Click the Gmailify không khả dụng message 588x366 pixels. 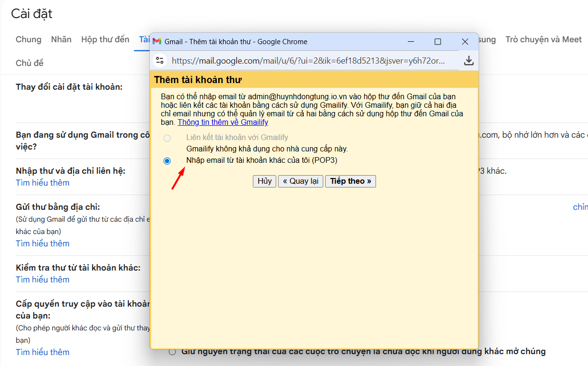coord(267,149)
